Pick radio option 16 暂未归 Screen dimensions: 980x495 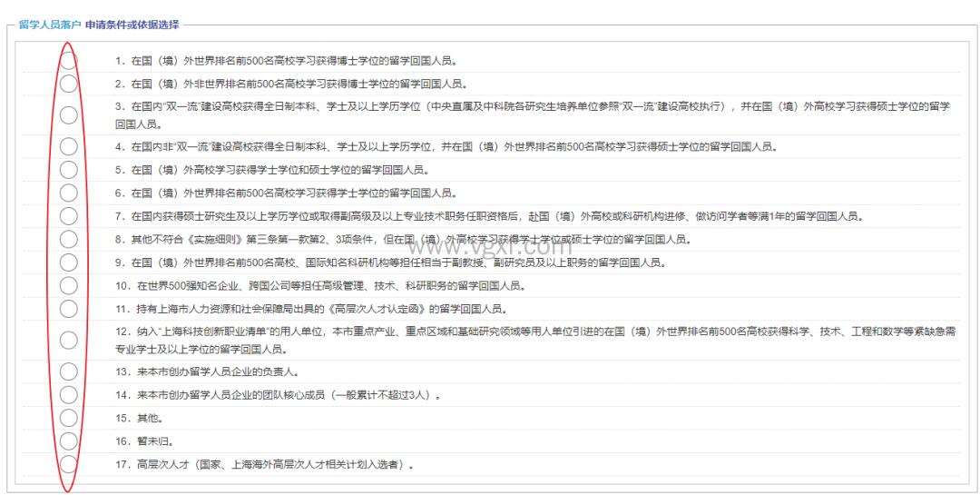tap(68, 441)
